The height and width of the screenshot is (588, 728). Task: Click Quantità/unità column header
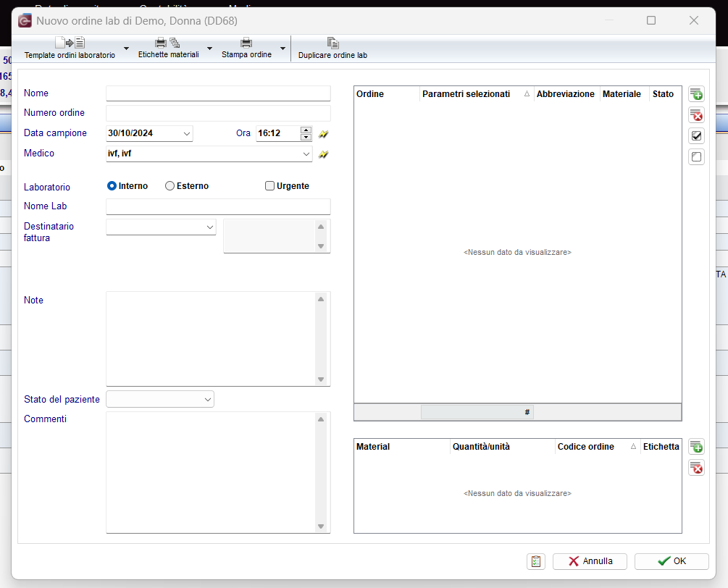pyautogui.click(x=503, y=447)
